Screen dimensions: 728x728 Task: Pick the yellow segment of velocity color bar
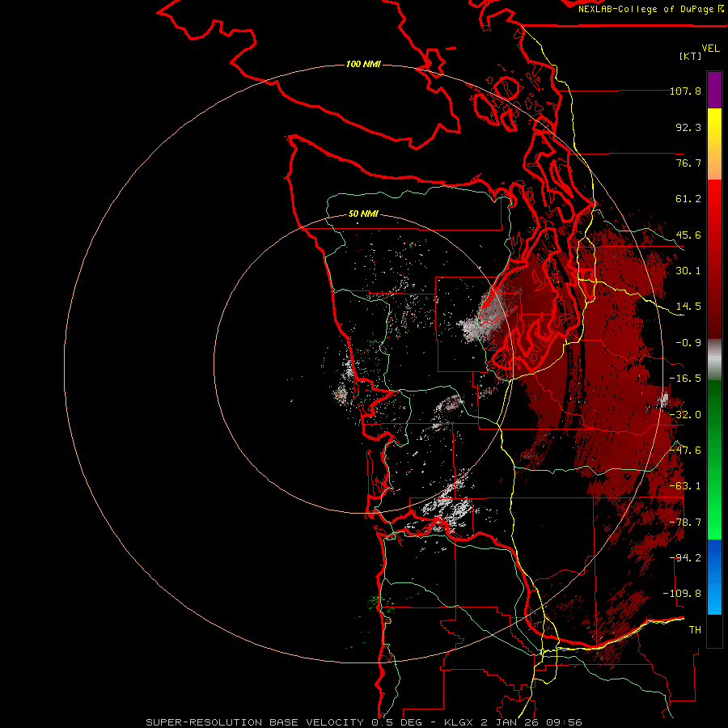(x=714, y=121)
